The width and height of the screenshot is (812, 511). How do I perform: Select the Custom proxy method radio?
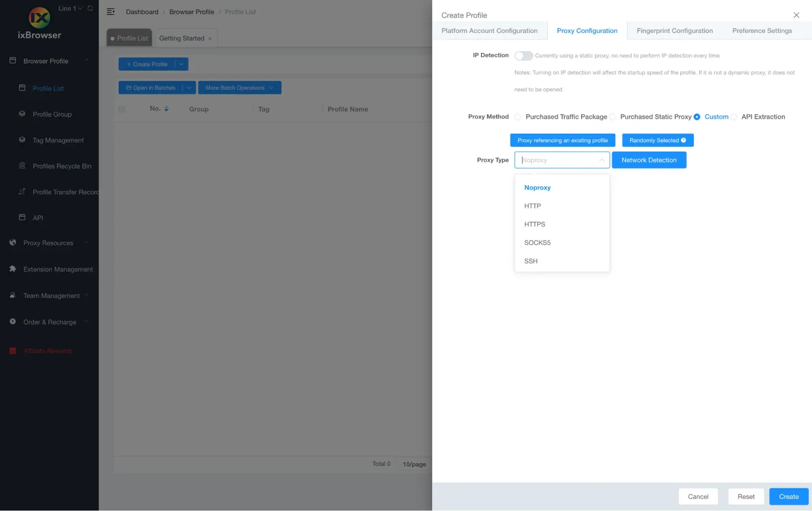(697, 117)
